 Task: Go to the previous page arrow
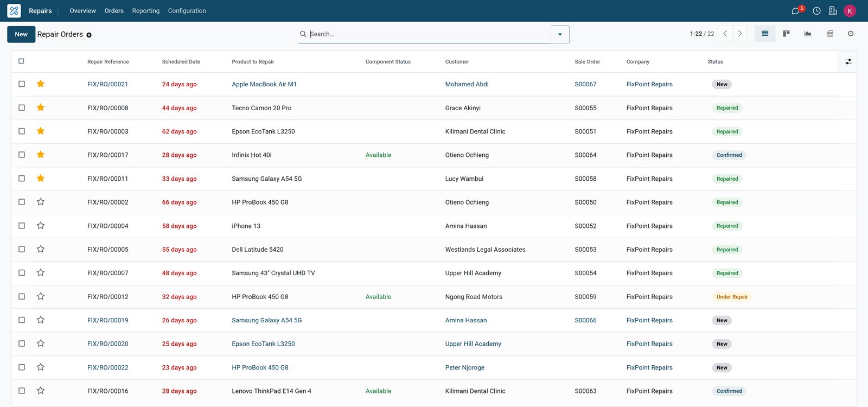pyautogui.click(x=725, y=34)
